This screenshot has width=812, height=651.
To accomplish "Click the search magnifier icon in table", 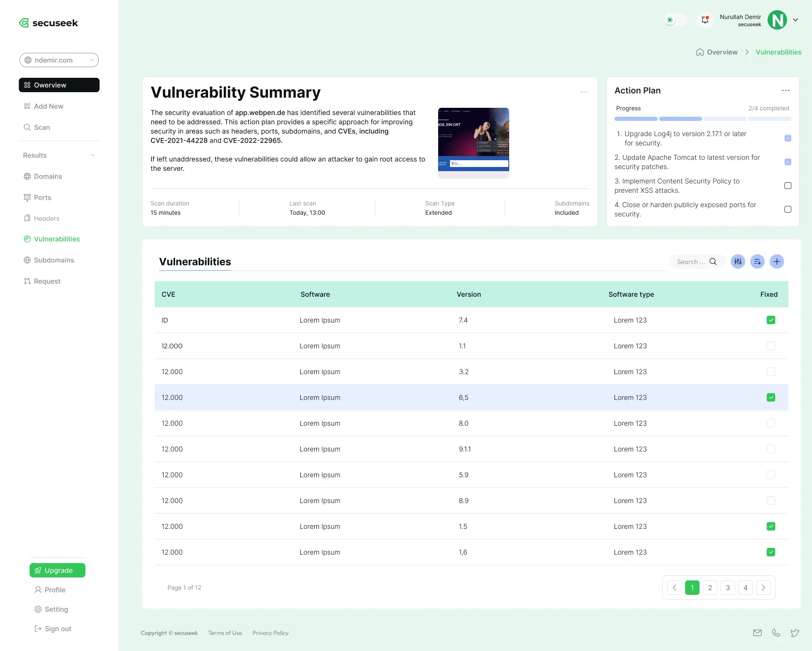I will pyautogui.click(x=713, y=262).
